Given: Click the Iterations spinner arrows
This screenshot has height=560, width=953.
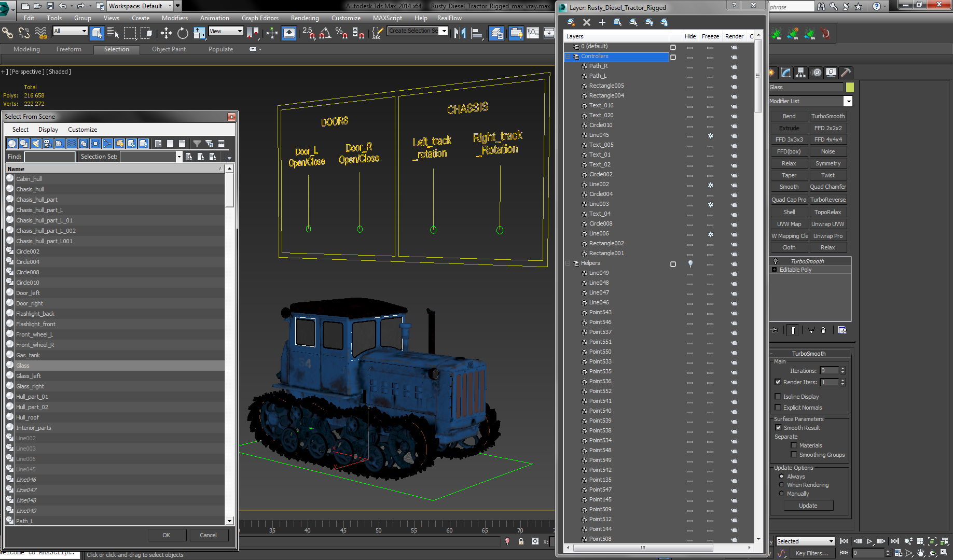Looking at the screenshot, I should tap(842, 371).
